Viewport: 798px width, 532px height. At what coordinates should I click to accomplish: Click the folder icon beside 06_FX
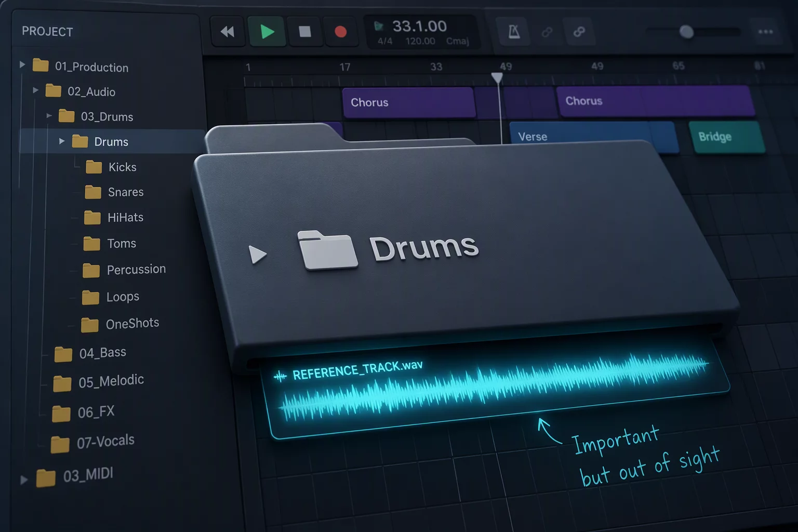61,414
